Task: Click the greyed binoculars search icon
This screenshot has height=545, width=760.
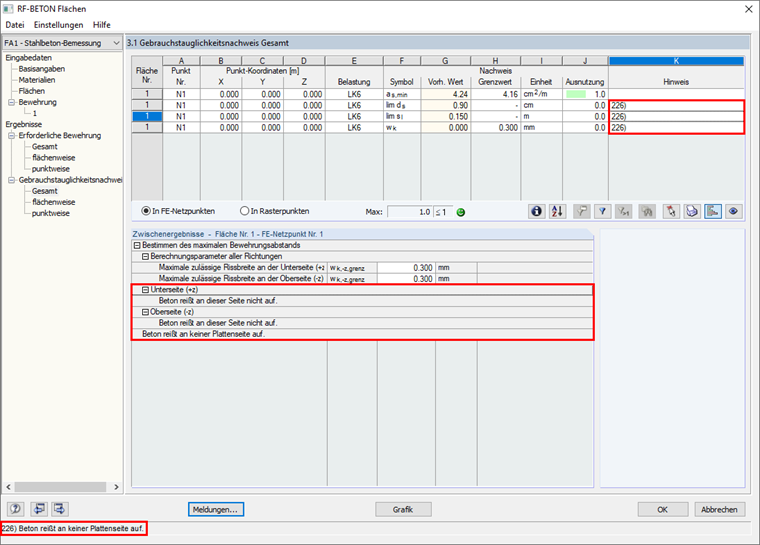Action: click(x=647, y=211)
